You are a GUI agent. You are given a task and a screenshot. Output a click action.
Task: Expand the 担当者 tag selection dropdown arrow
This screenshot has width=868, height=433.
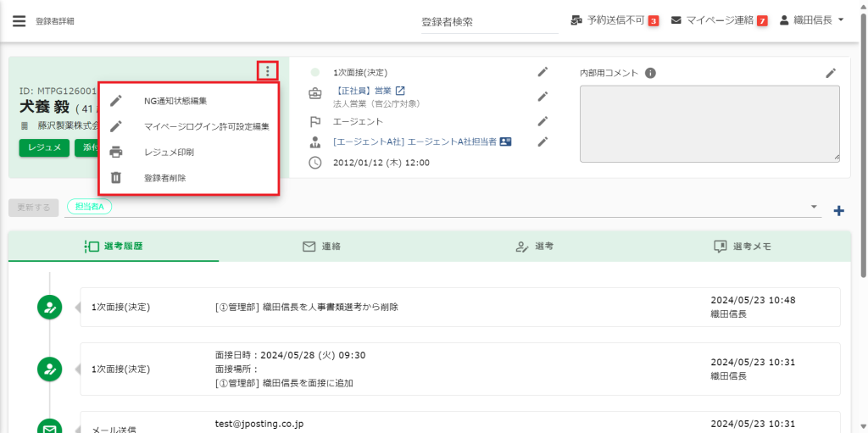[814, 207]
